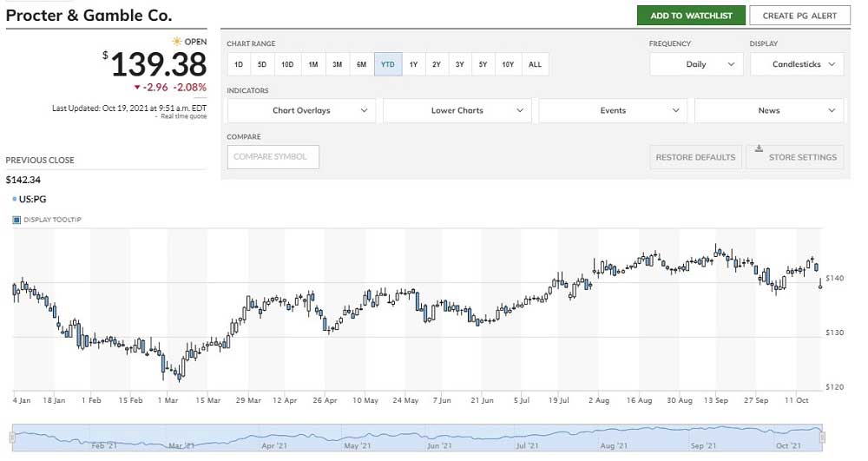
Task: Focus the Compare Symbol input field
Action: (x=273, y=156)
